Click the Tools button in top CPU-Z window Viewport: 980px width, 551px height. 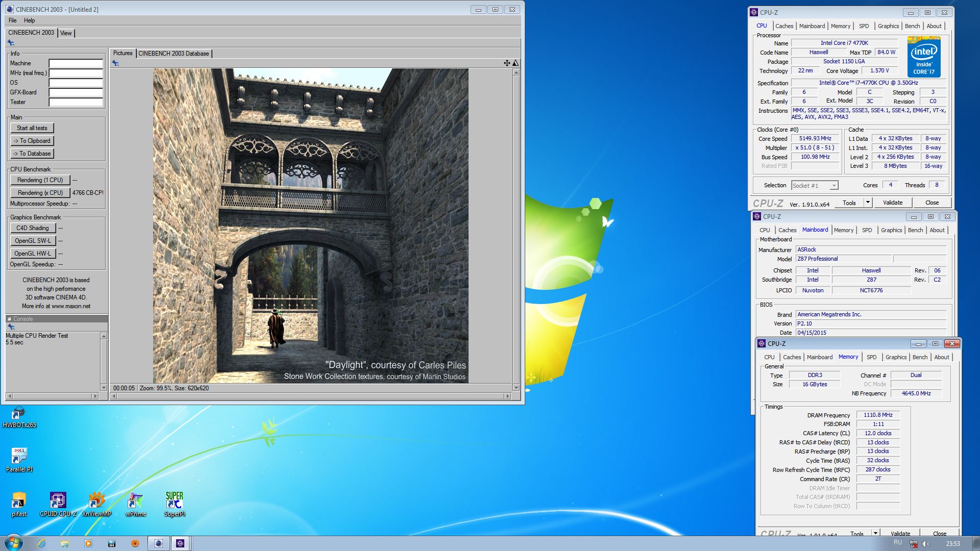(x=849, y=203)
